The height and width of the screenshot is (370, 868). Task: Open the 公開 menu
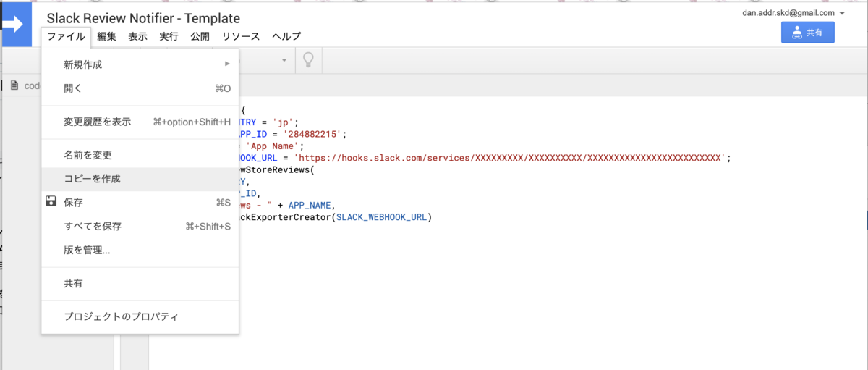tap(200, 36)
